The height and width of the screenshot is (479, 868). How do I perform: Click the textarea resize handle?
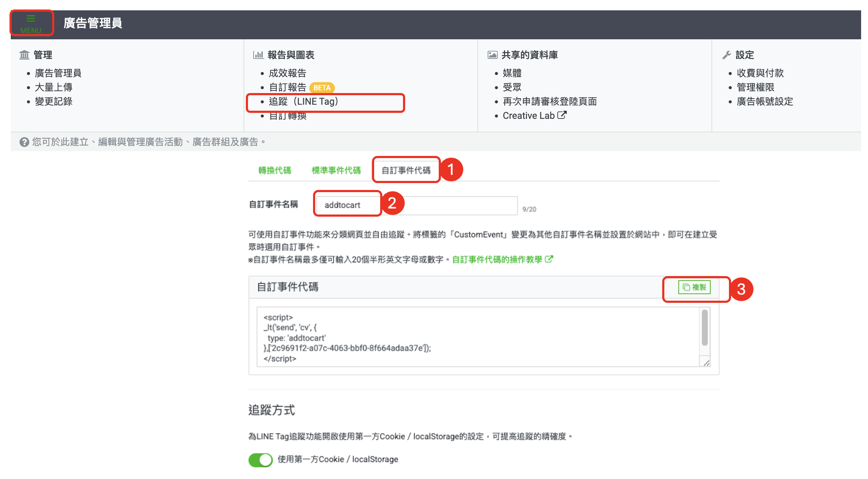(x=706, y=363)
